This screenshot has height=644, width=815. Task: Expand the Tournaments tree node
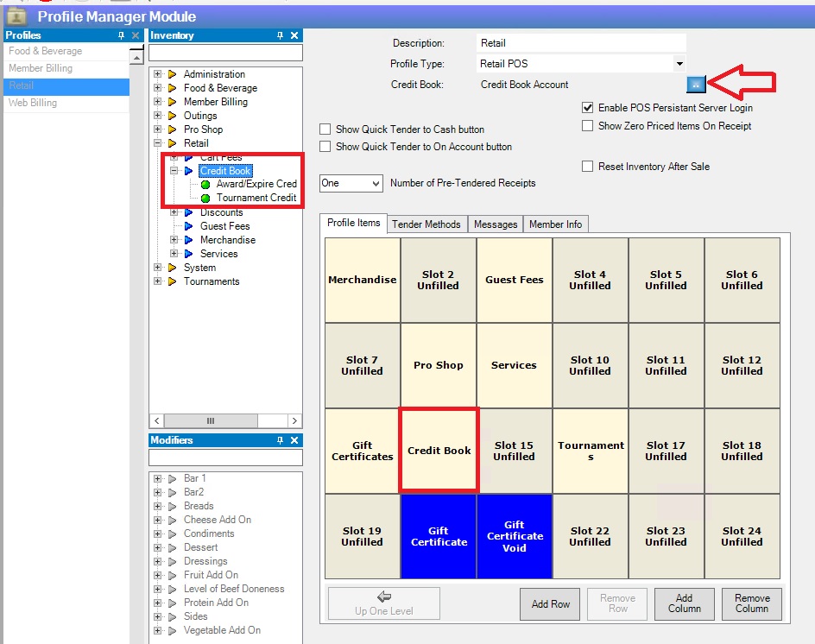[x=158, y=281]
